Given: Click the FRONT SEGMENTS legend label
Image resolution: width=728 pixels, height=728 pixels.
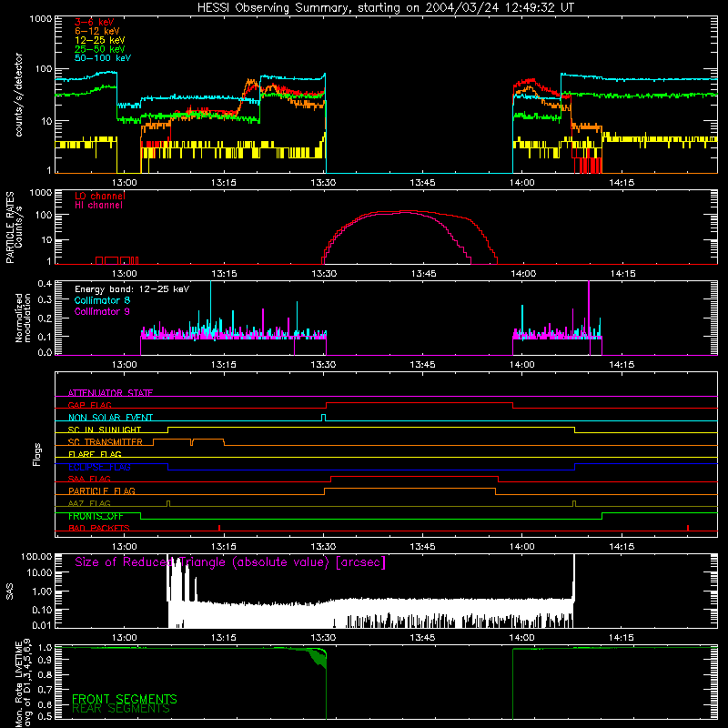Looking at the screenshot, I should [125, 699].
